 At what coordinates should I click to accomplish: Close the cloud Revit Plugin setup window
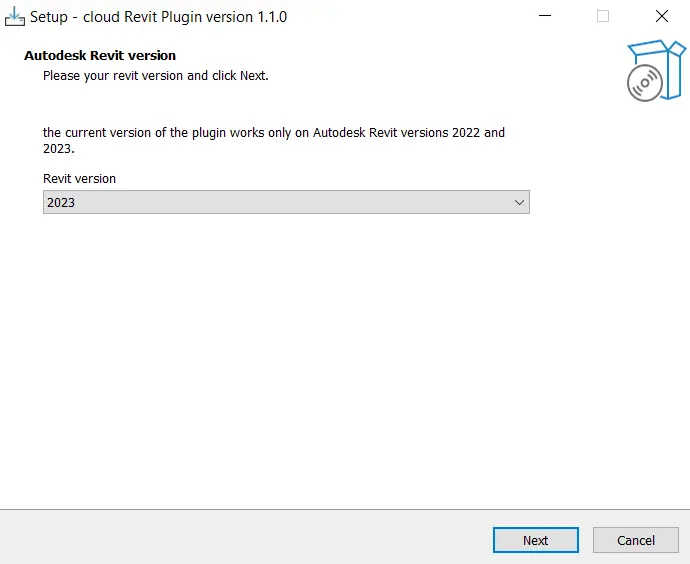[661, 16]
